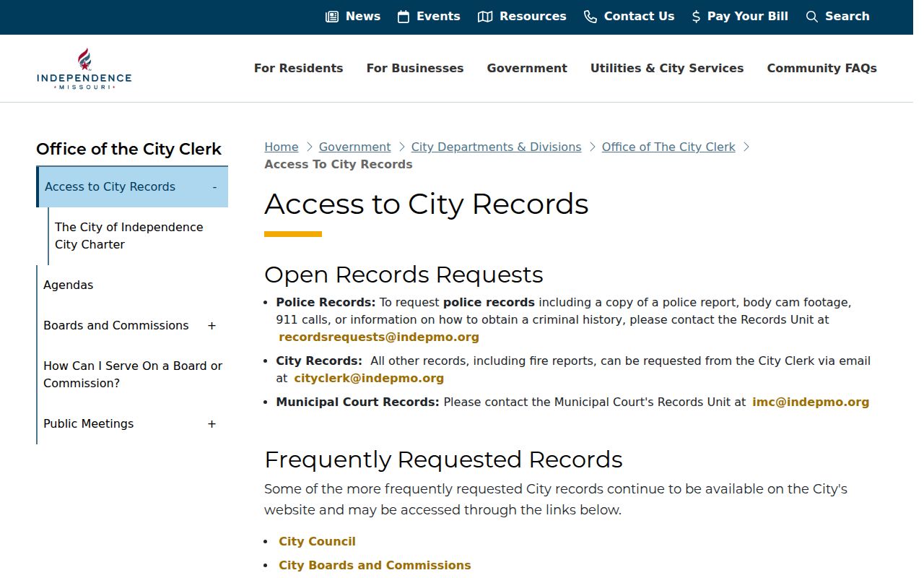The width and height of the screenshot is (924, 578).
Task: Open the For Residents menu
Action: click(x=299, y=69)
